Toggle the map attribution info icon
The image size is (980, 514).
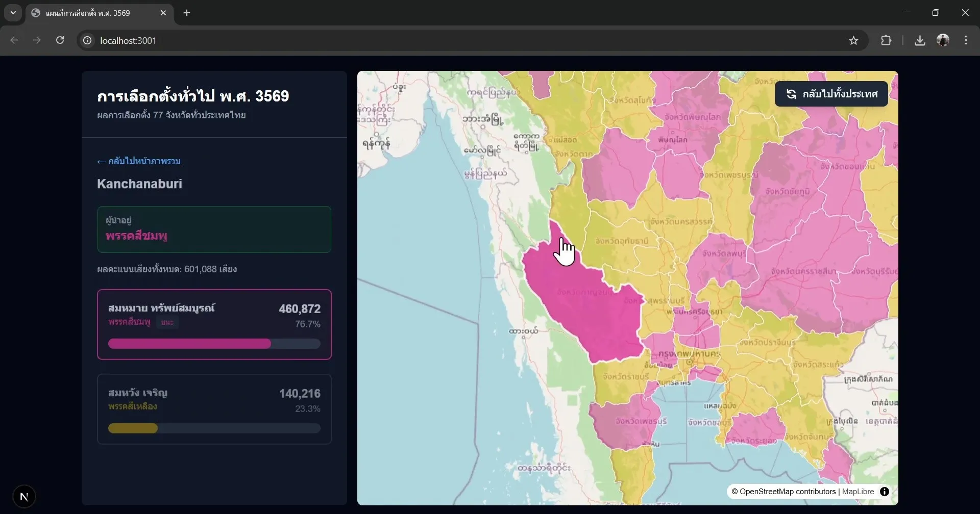click(x=885, y=492)
